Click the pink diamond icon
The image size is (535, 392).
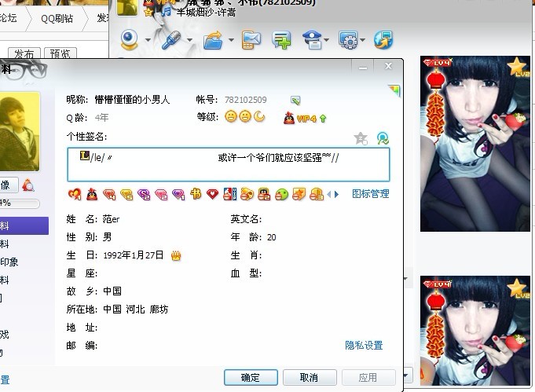tap(161, 195)
